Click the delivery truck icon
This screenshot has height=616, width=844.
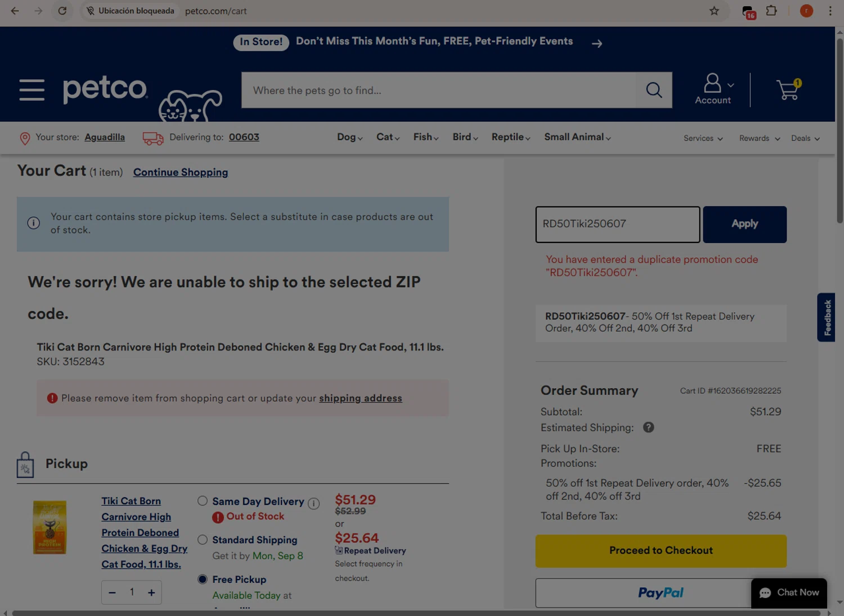tap(152, 138)
